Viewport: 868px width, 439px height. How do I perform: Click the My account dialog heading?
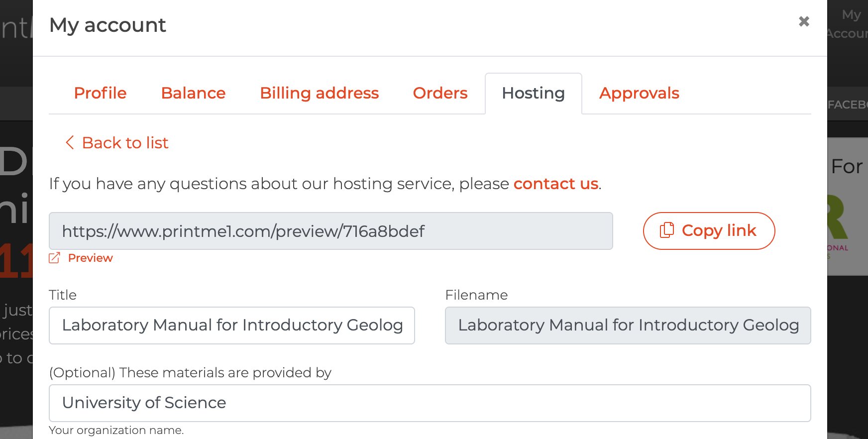(x=108, y=25)
